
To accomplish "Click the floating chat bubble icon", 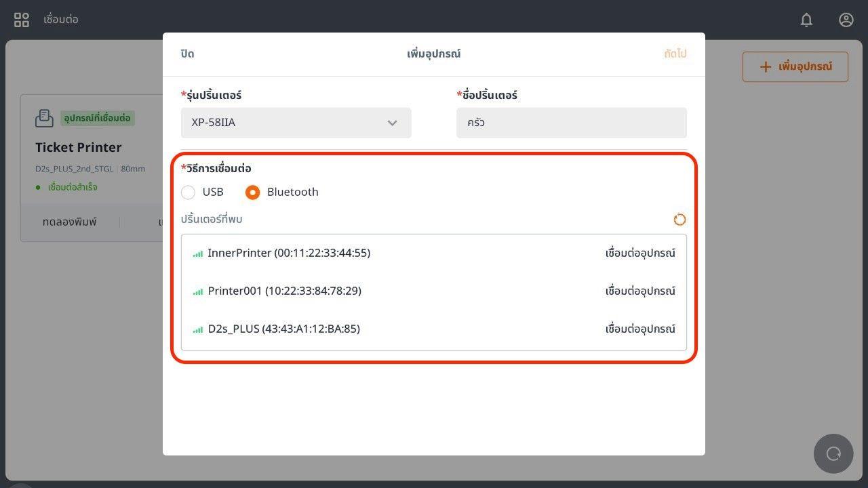I will (833, 453).
